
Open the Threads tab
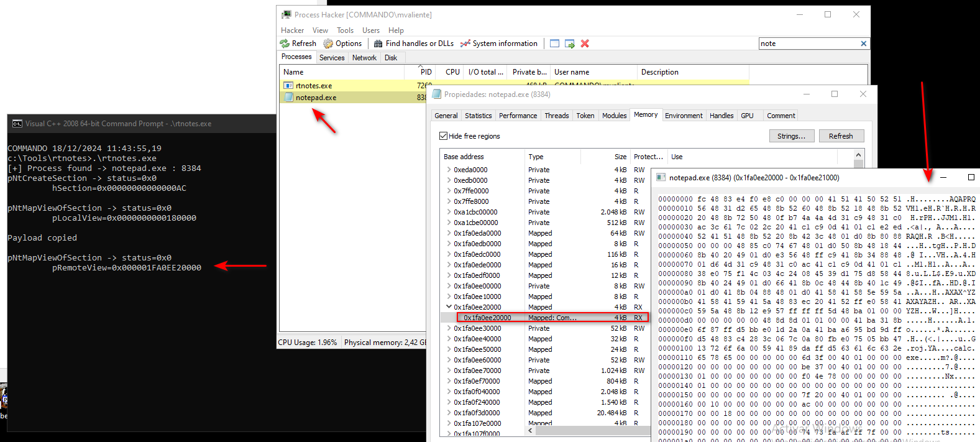pos(556,116)
